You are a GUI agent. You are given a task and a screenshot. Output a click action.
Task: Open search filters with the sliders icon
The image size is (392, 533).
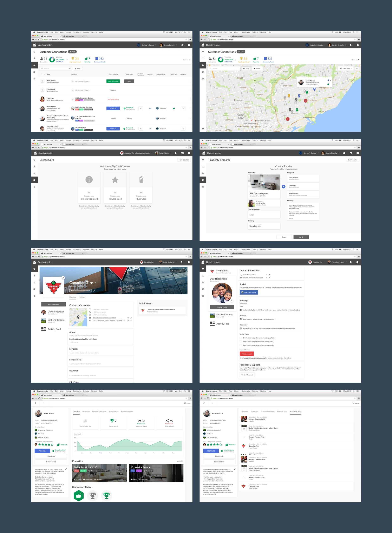pyautogui.click(x=69, y=68)
